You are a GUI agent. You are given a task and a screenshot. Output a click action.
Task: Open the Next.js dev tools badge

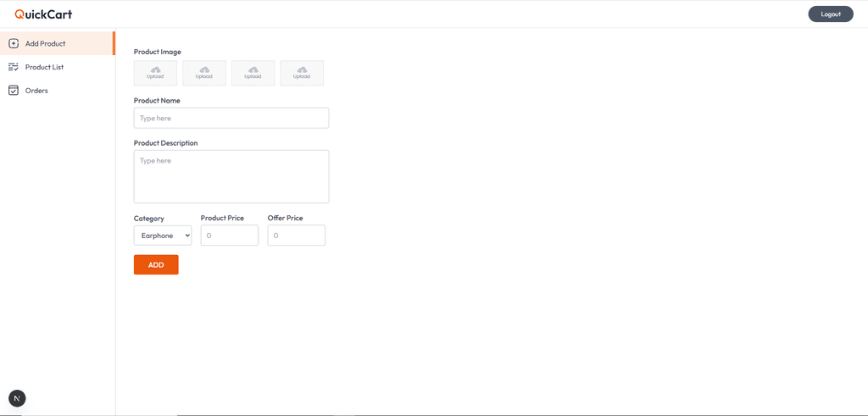[x=17, y=398]
